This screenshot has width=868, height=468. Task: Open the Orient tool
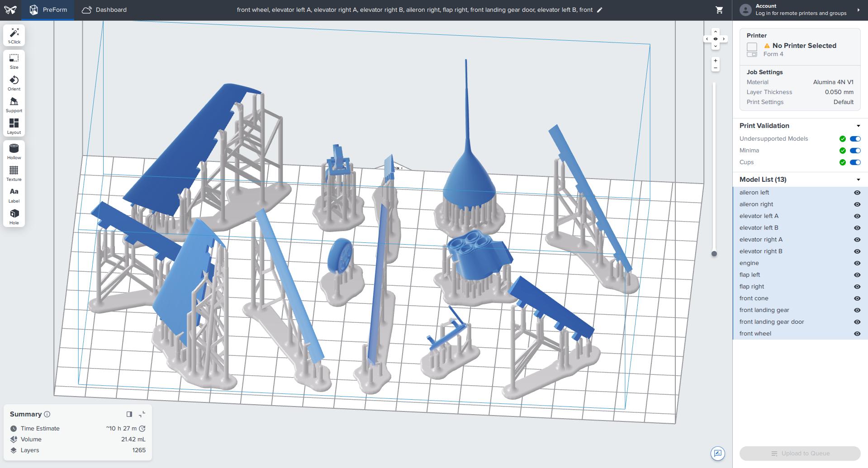coord(14,83)
